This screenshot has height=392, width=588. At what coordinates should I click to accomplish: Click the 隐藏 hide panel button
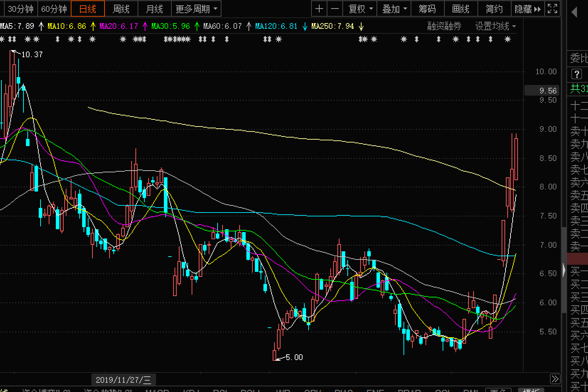(528, 9)
